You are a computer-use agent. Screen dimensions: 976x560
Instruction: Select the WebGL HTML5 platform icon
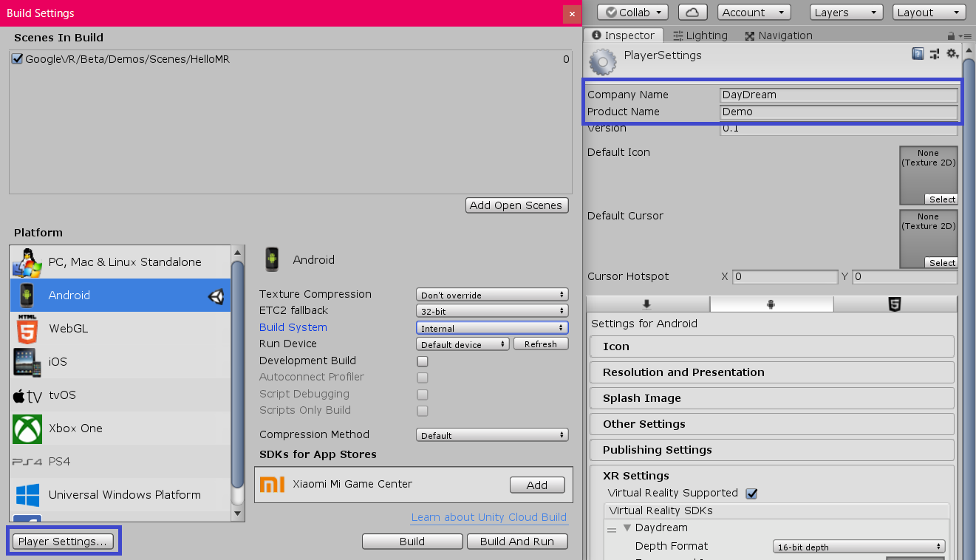tap(27, 329)
